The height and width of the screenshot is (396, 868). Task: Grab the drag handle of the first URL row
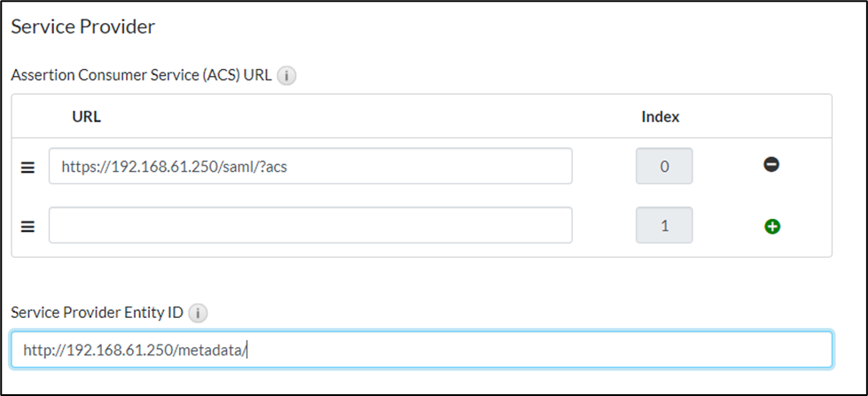pyautogui.click(x=27, y=167)
